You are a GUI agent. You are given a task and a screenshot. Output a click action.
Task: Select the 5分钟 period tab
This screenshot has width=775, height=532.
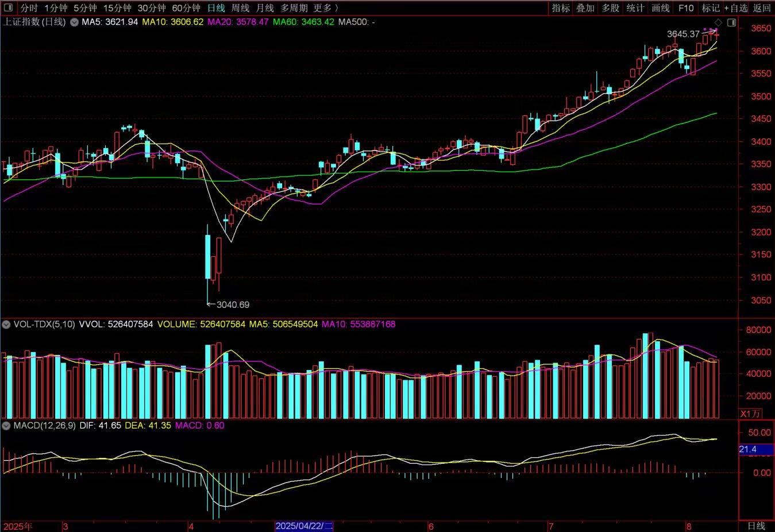coord(85,8)
